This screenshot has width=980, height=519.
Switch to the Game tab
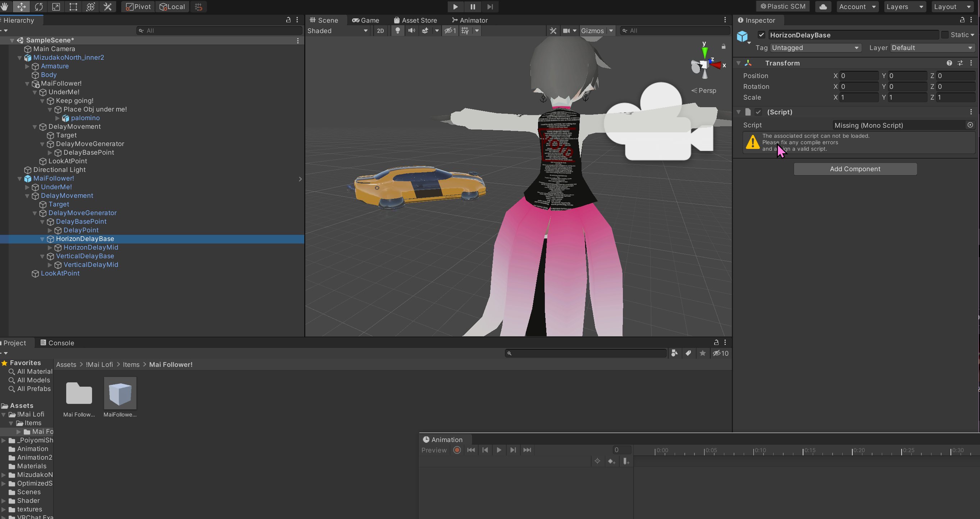pyautogui.click(x=366, y=20)
